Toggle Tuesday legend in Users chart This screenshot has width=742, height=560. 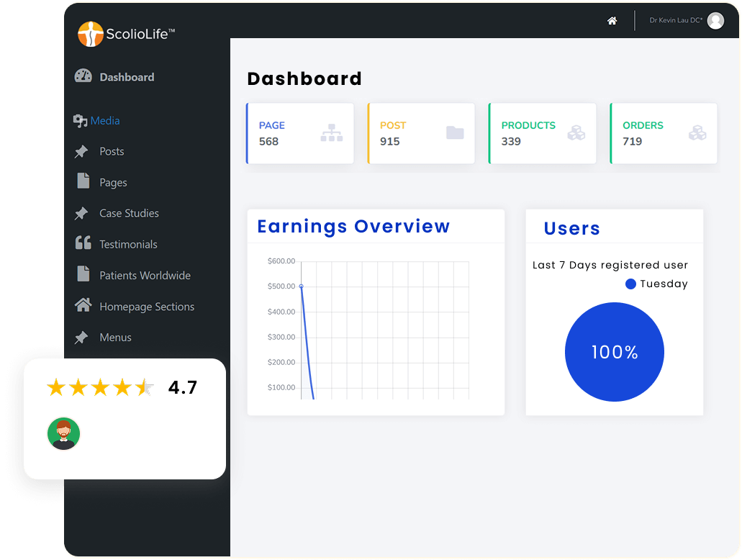[657, 284]
